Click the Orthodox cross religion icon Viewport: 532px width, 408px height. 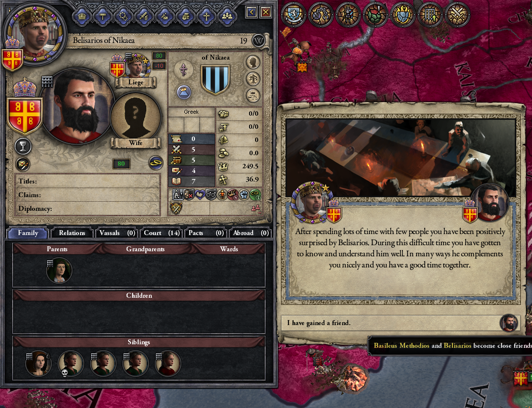point(184,70)
